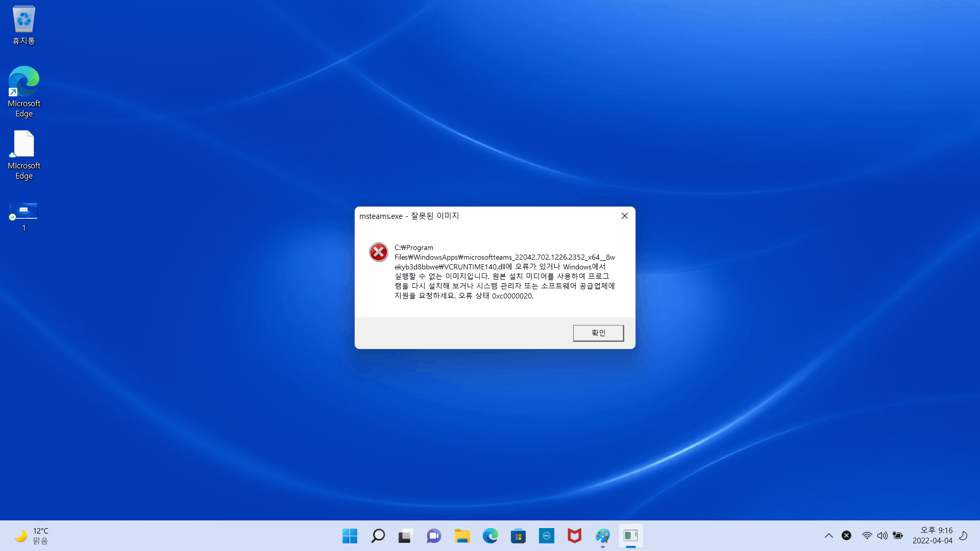Select the 휴지통 Recycle Bin desktop icon
Image resolution: width=980 pixels, height=551 pixels.
23,26
